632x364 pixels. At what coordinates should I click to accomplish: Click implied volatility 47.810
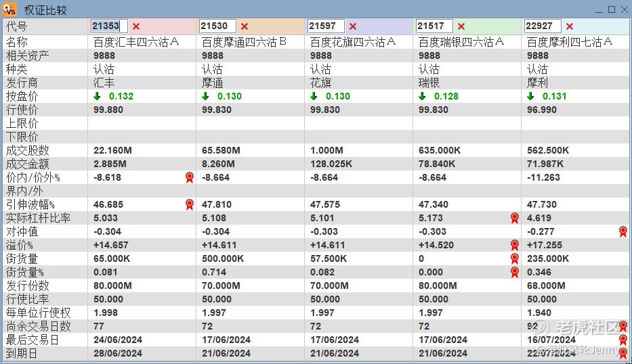coord(217,204)
